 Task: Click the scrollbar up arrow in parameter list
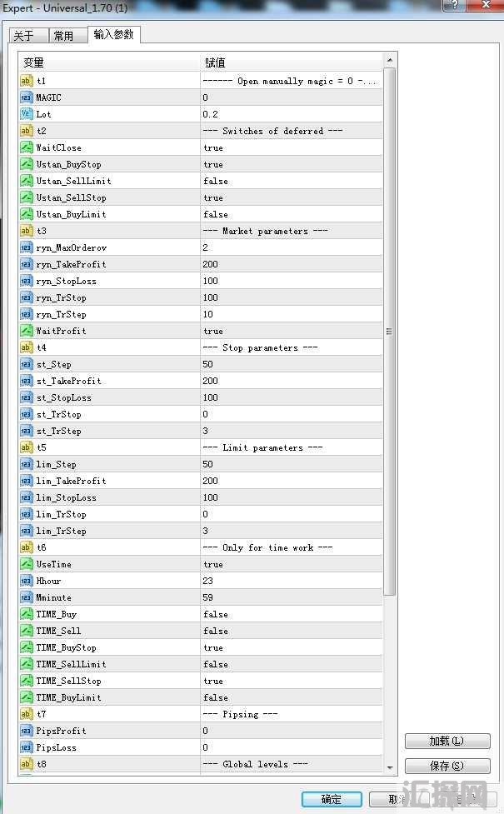(x=390, y=60)
